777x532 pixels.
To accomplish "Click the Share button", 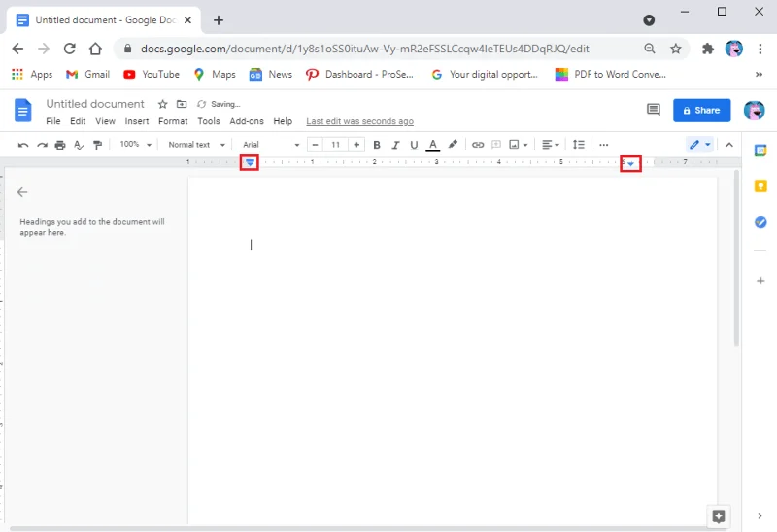I will (x=701, y=110).
